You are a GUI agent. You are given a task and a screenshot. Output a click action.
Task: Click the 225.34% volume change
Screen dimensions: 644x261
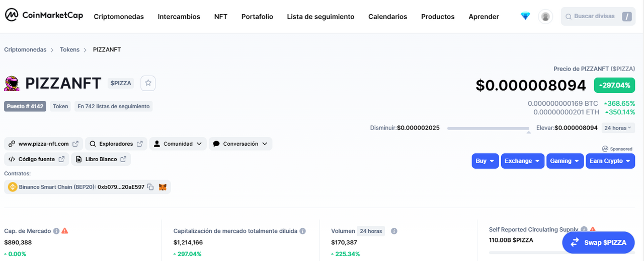tap(346, 254)
